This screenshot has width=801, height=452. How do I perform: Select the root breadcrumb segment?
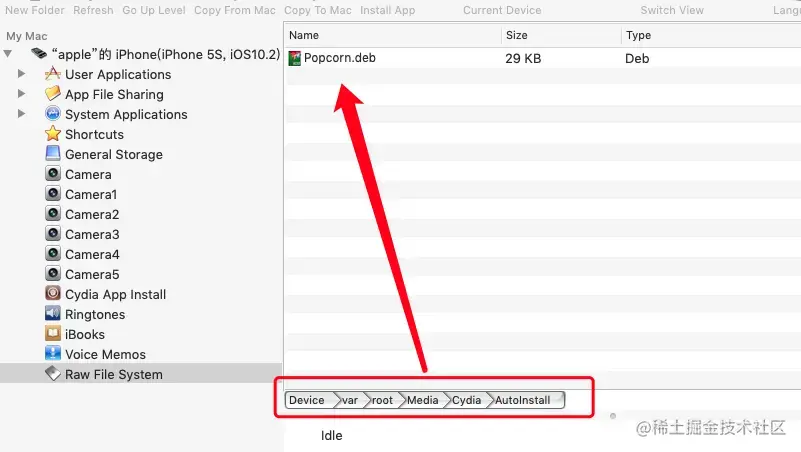tap(383, 400)
